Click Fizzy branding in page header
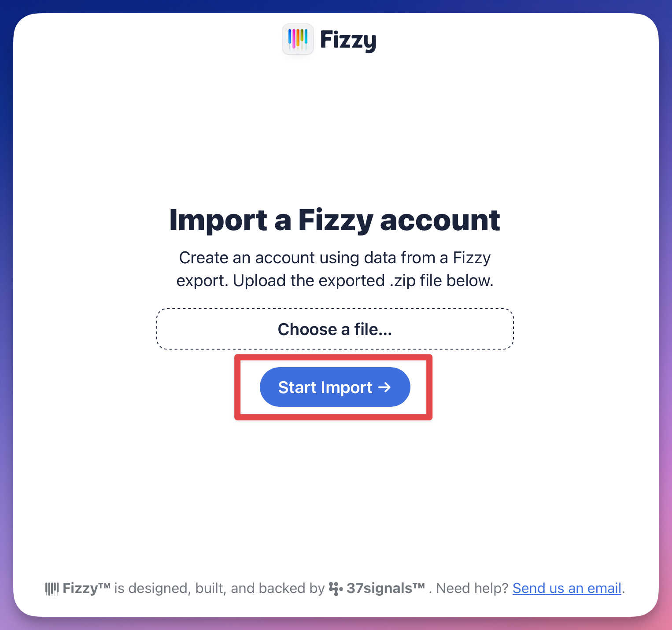 329,40
